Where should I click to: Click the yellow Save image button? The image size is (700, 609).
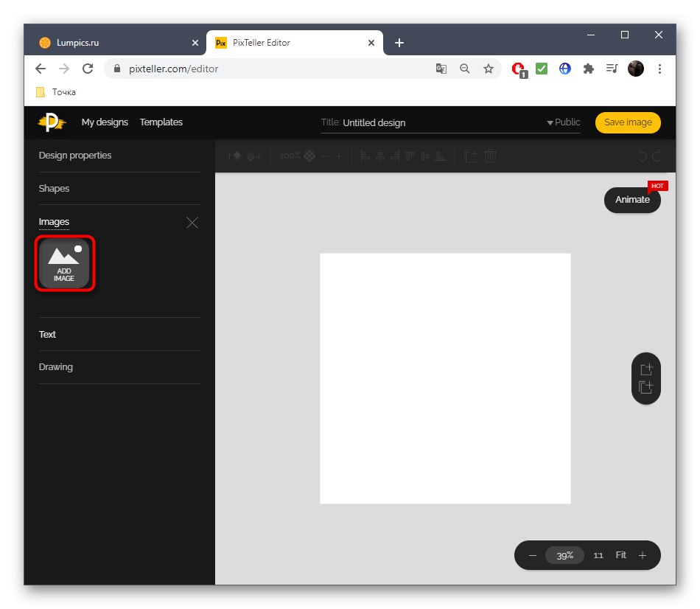coord(628,122)
